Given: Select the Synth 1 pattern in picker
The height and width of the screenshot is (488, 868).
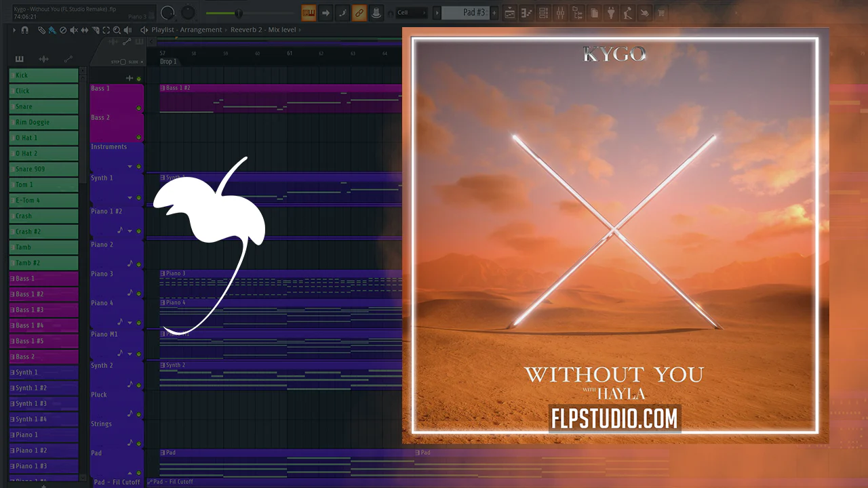Looking at the screenshot, I should tap(44, 372).
